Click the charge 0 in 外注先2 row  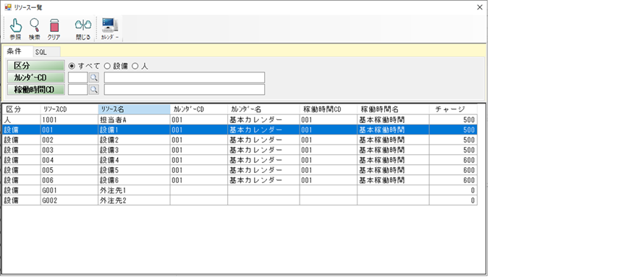coord(453,200)
